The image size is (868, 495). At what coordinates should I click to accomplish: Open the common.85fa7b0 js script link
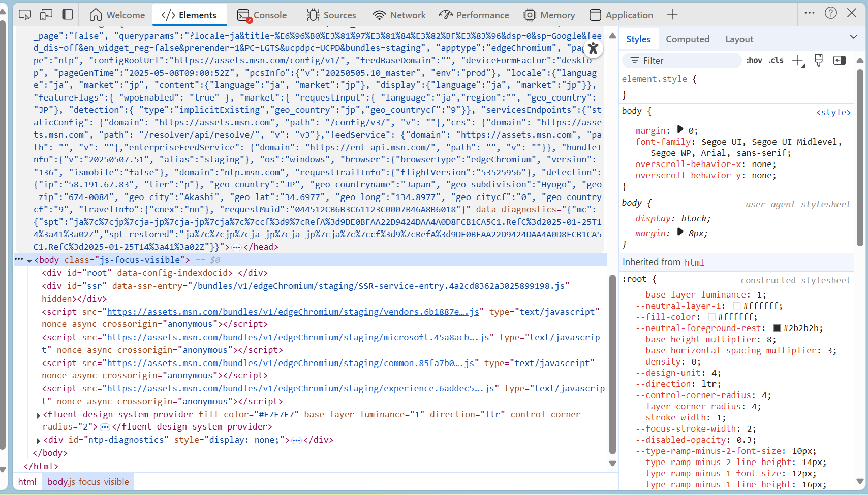291,363
